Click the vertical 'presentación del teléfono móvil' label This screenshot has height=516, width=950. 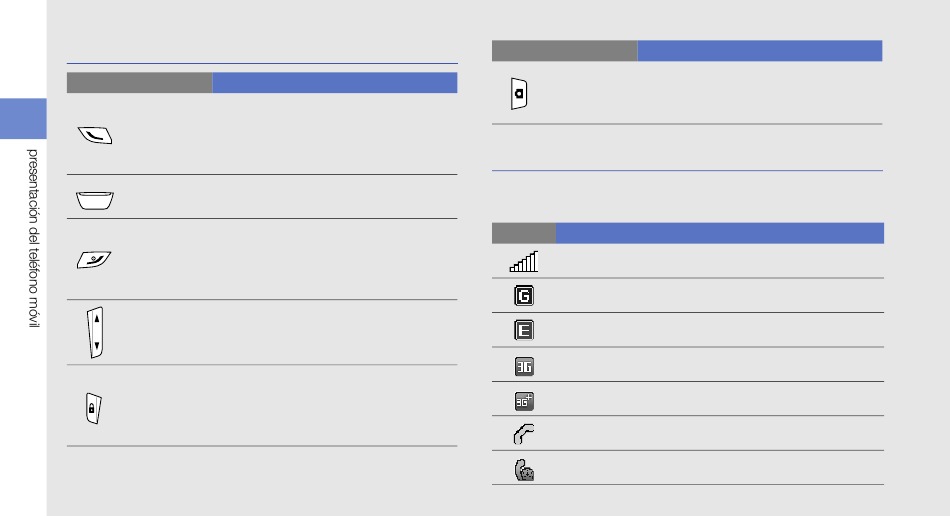tap(33, 240)
